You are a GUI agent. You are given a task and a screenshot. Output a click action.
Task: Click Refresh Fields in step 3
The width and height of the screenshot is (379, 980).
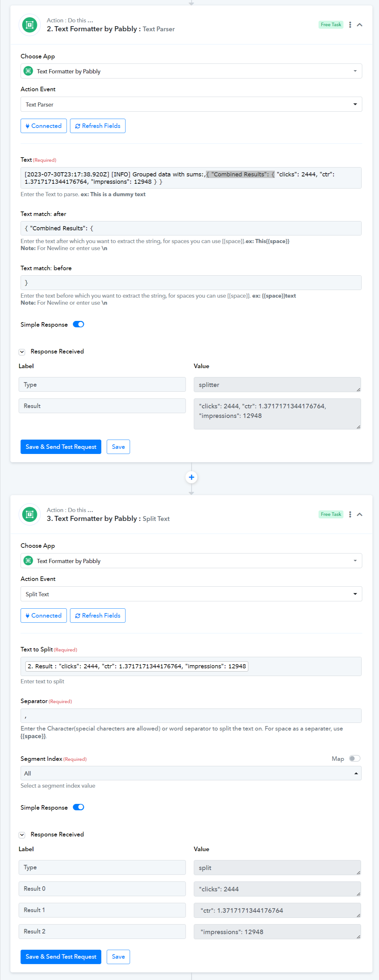98,616
